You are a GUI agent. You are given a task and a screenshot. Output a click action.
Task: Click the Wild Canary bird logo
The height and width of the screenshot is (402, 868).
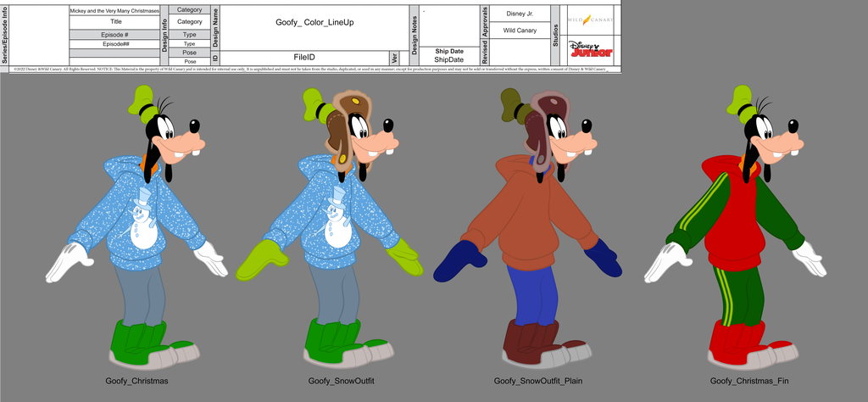point(590,20)
